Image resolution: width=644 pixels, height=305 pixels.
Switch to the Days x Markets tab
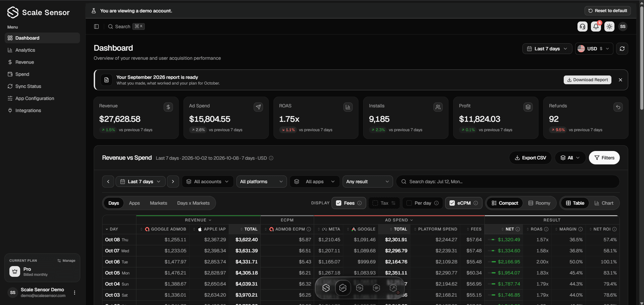(x=194, y=203)
